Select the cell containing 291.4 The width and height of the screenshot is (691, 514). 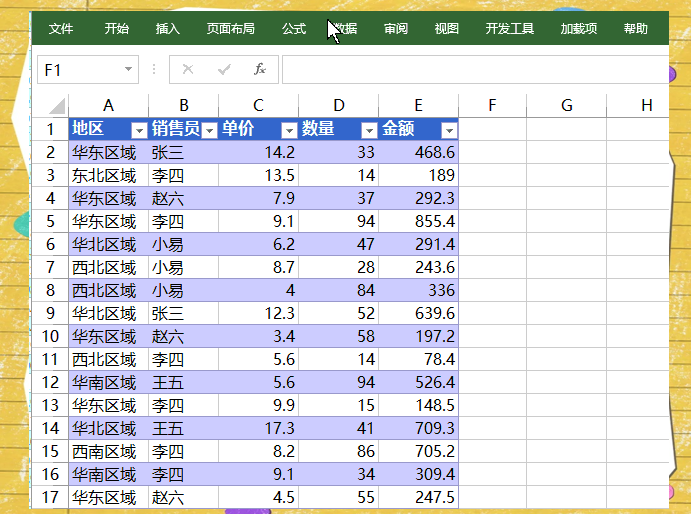(418, 244)
